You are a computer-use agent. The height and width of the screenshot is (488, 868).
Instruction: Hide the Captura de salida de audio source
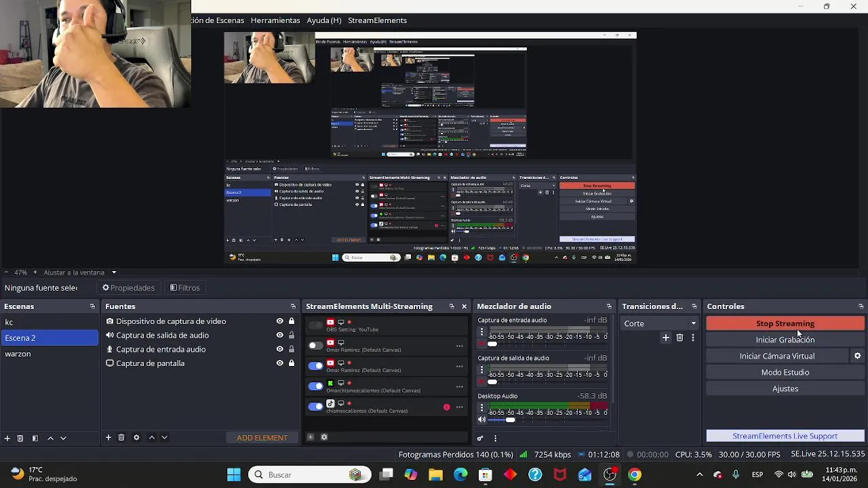point(279,335)
